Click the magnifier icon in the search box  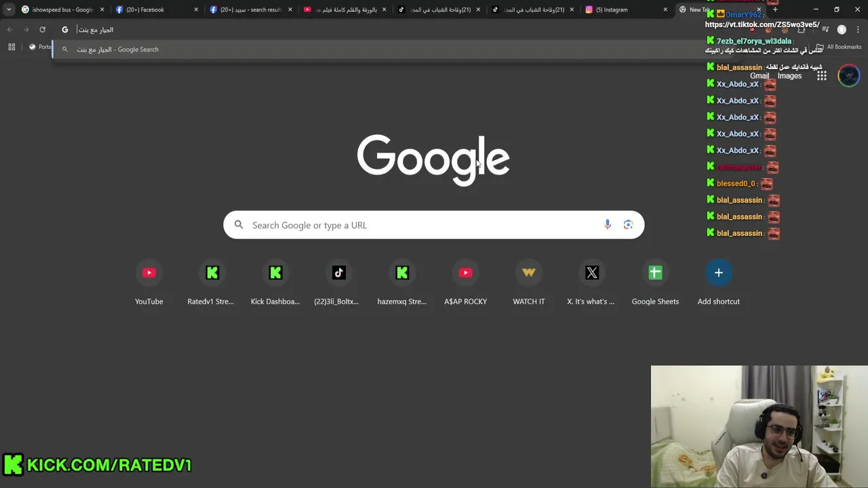[239, 225]
